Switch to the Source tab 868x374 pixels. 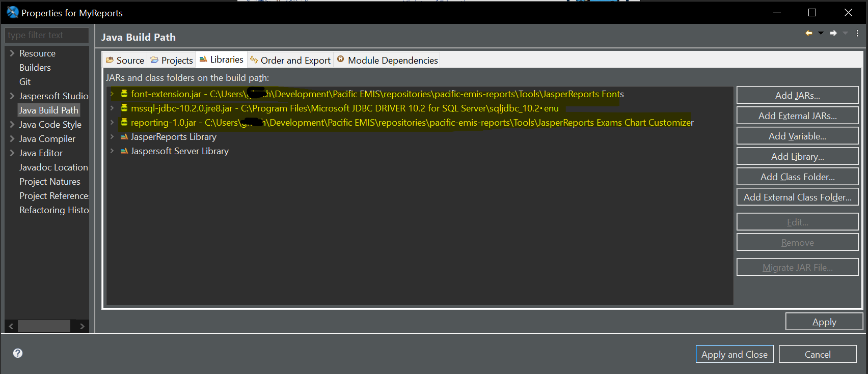pos(125,60)
